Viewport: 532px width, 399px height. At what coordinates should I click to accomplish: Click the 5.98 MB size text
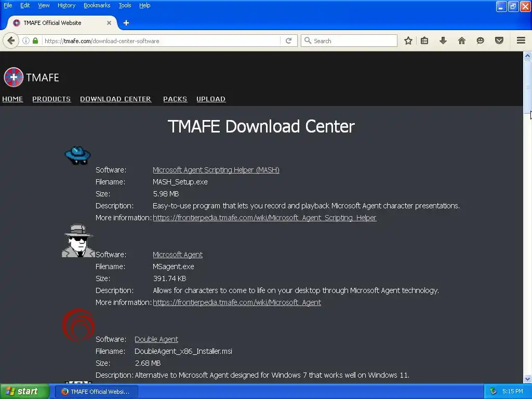(166, 194)
